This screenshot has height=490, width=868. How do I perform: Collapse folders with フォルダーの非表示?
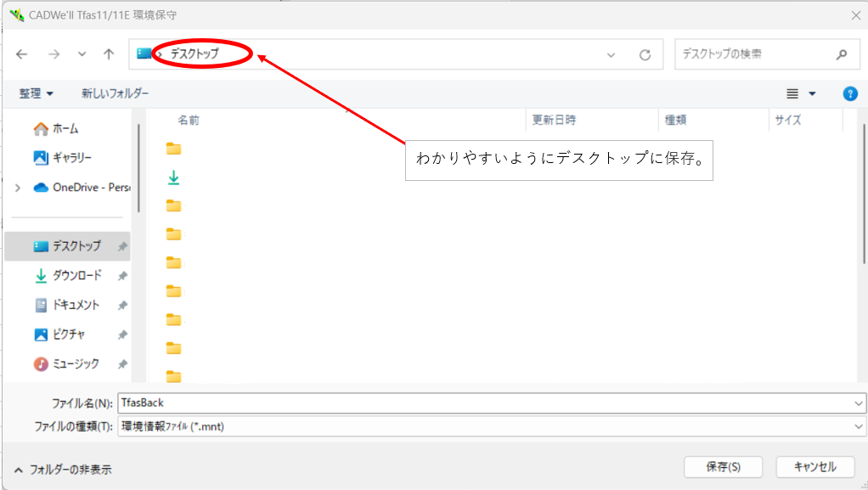pos(63,470)
